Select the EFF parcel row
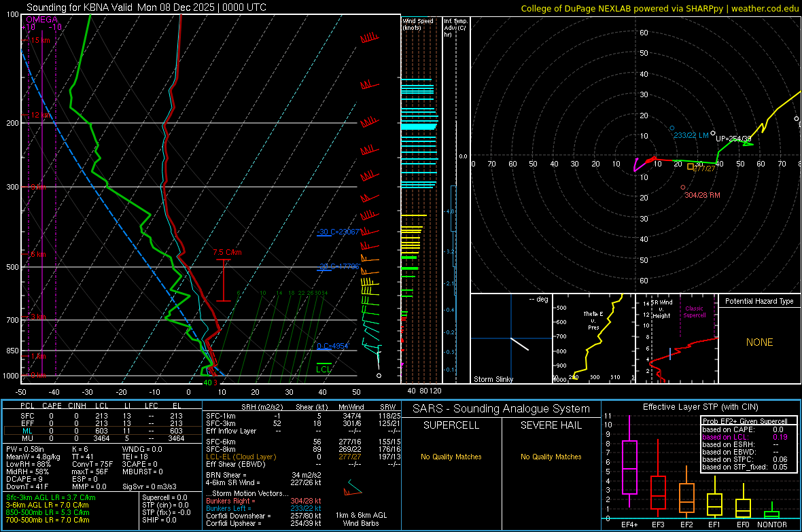Screen dimensions: 802x532 (101, 423)
